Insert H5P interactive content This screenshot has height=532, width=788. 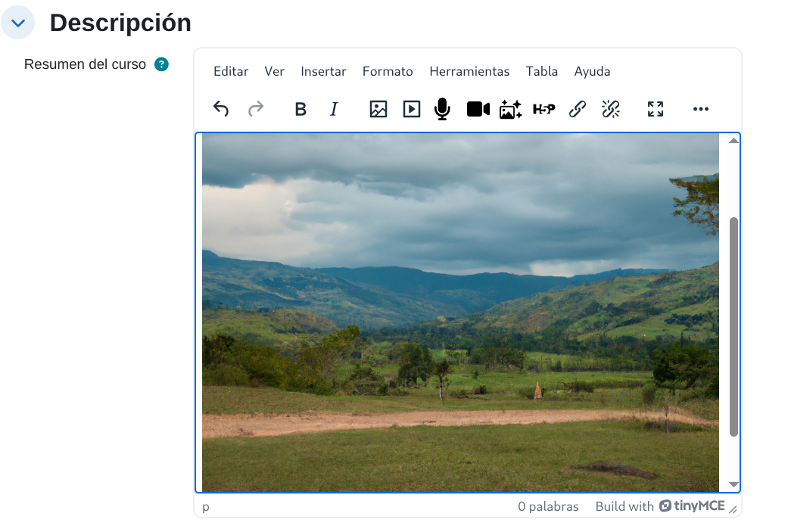pos(544,108)
